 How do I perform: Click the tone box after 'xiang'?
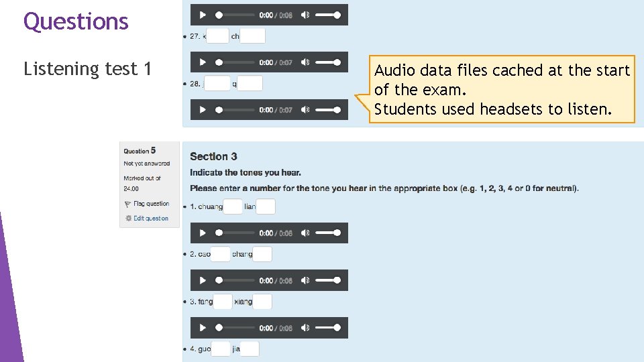click(x=262, y=302)
